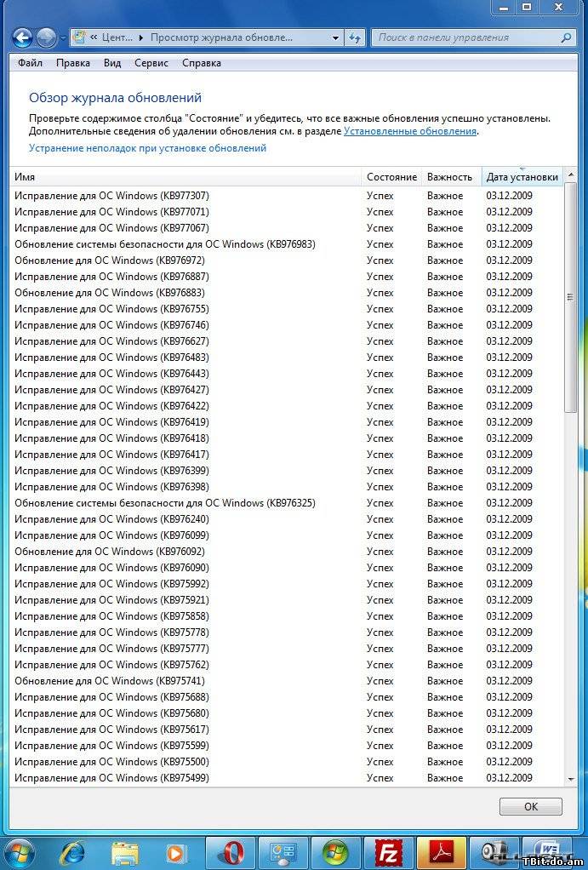Click the Control Panel icon in address bar
This screenshot has width=588, height=870.
point(80,37)
